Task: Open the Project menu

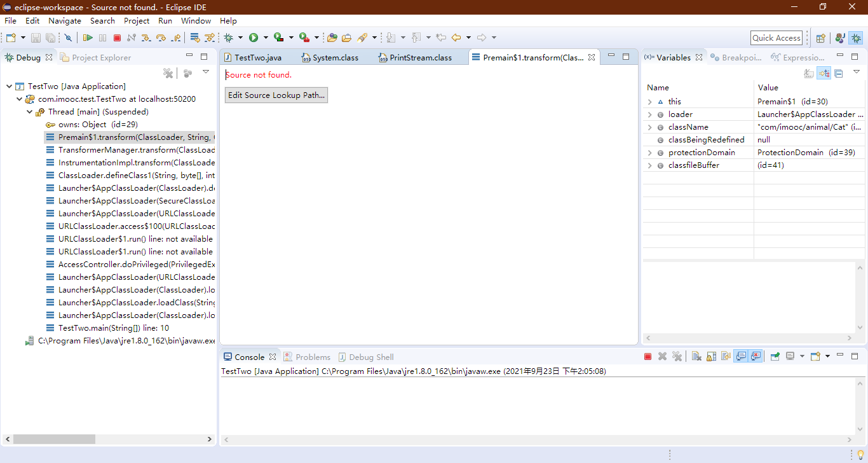Action: [137, 21]
